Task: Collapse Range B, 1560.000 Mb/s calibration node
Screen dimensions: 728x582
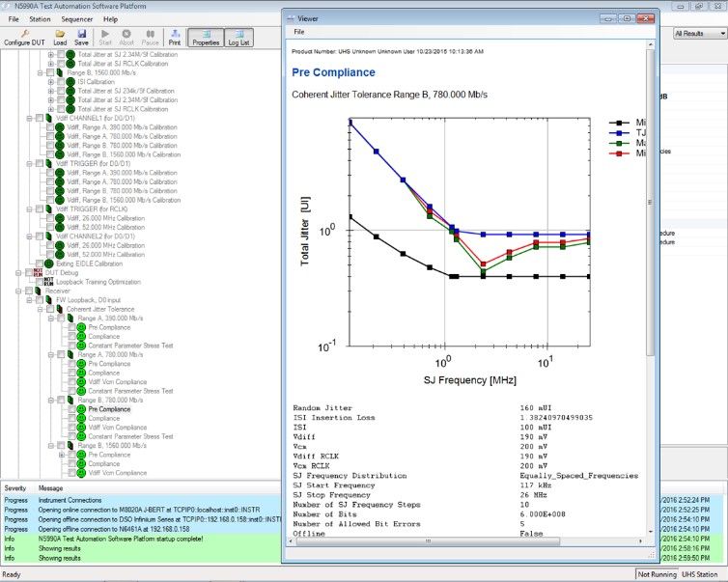Action: 40,72
